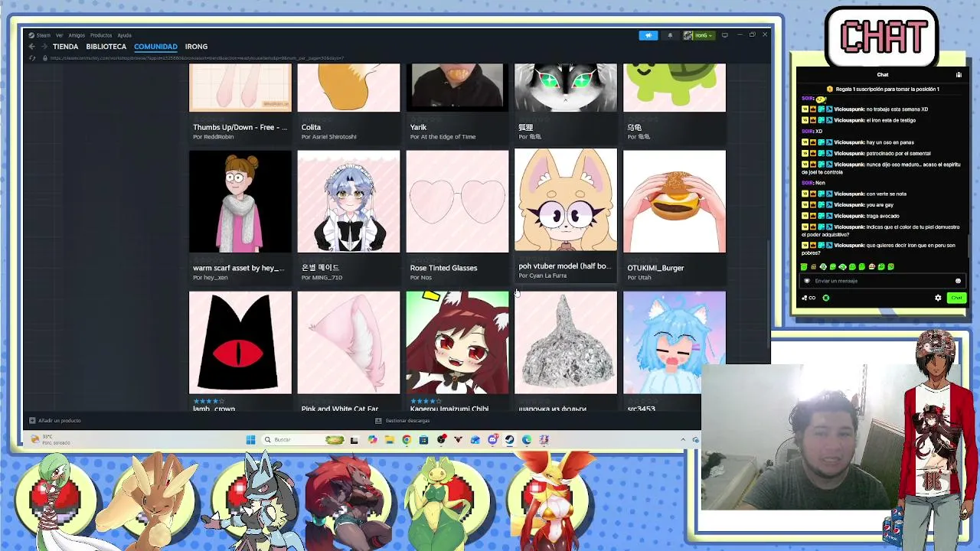
Task: Open File Explorer from the taskbar
Action: coord(390,439)
